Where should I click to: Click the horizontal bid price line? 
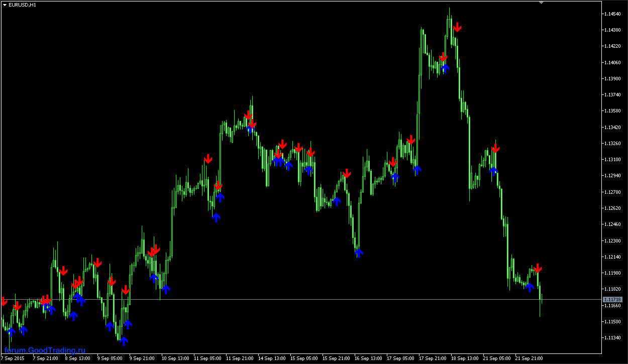point(301,299)
